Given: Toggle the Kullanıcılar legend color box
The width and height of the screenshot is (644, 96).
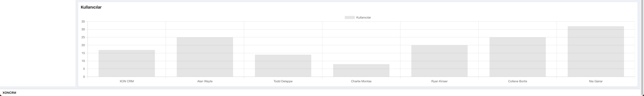Looking at the screenshot, I should 350,17.
